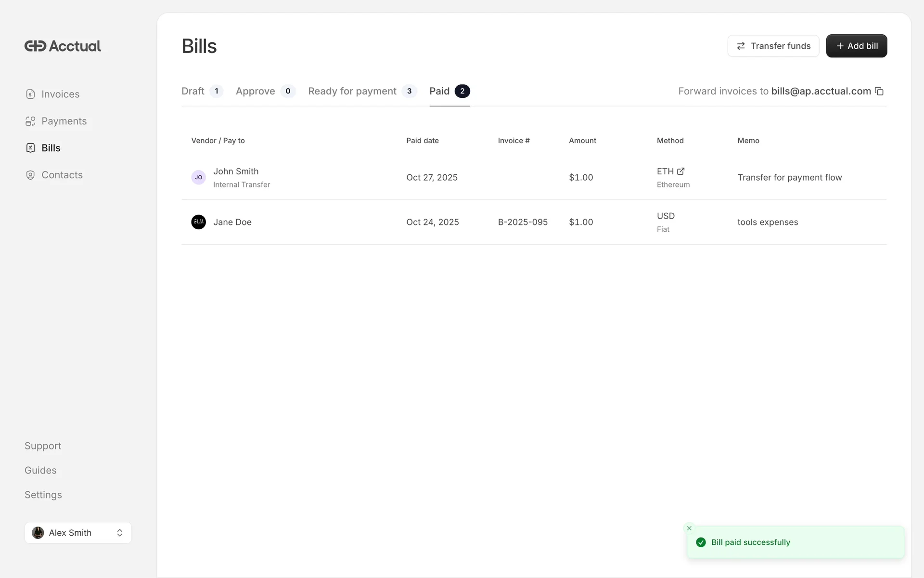Open the Jane Doe paid bill row

[232, 222]
